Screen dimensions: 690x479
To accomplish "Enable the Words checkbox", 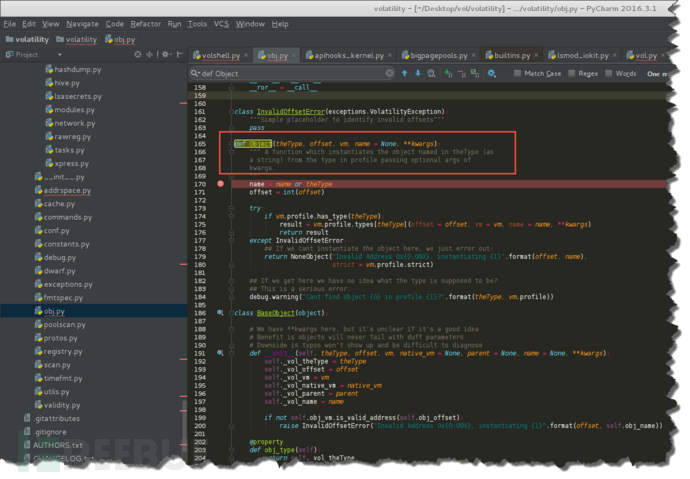I will pyautogui.click(x=609, y=73).
